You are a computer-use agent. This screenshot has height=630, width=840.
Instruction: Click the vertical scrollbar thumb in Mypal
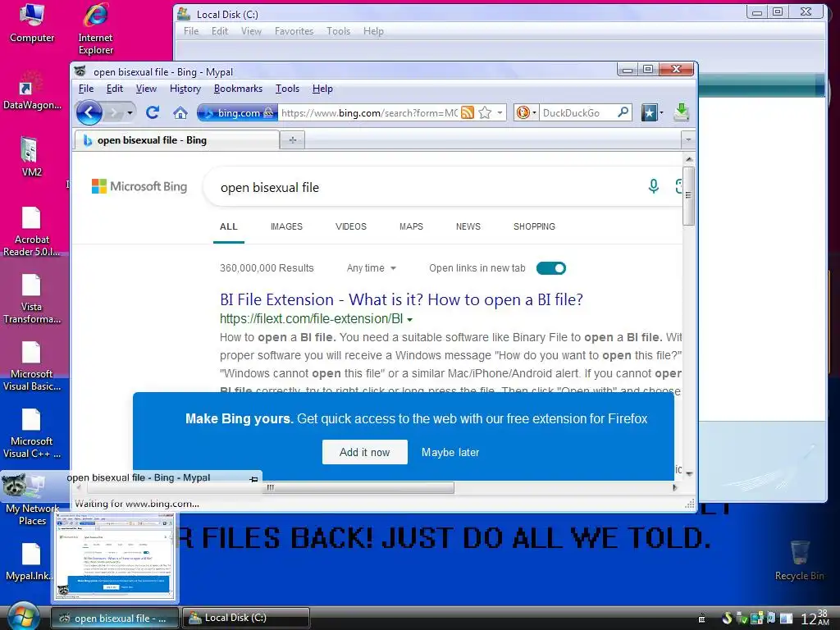689,195
